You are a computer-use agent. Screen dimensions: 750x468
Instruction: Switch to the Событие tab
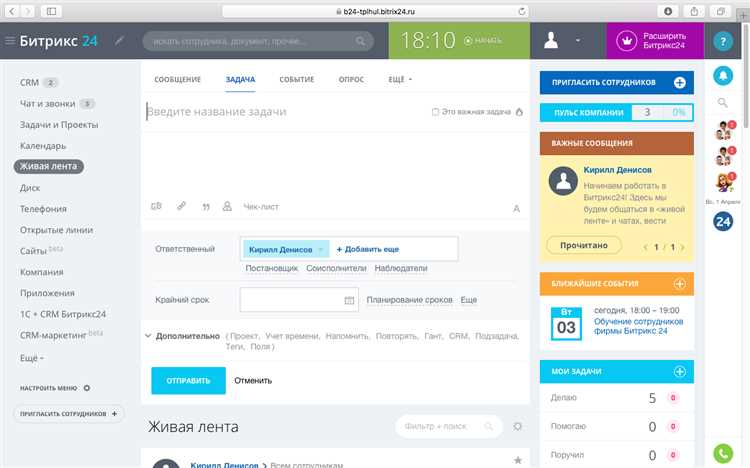point(297,79)
